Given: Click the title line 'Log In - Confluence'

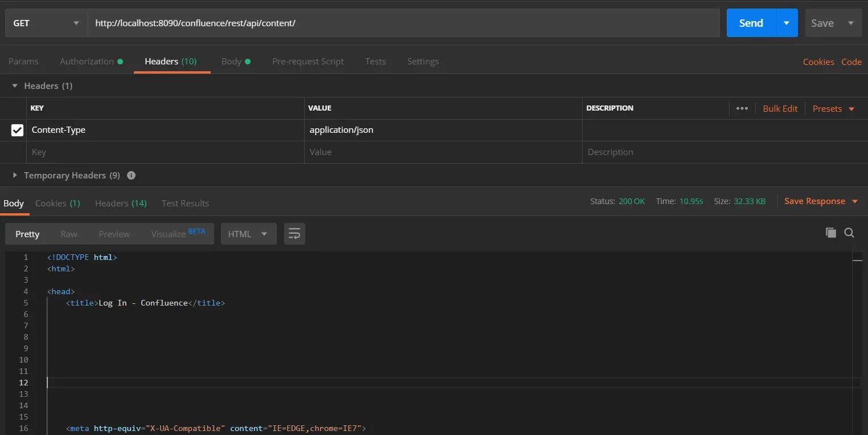Looking at the screenshot, I should coord(145,303).
